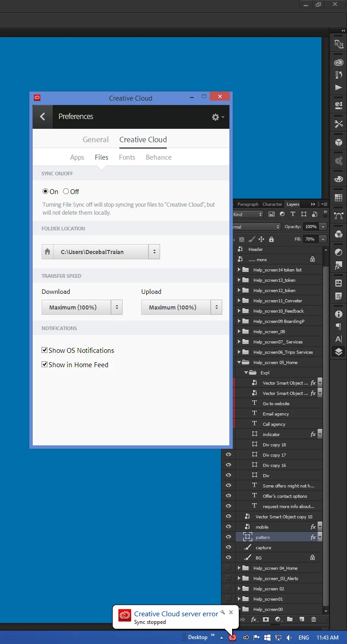This screenshot has width=347, height=644.
Task: Filter layers by type (T) icon
Action: (293, 214)
